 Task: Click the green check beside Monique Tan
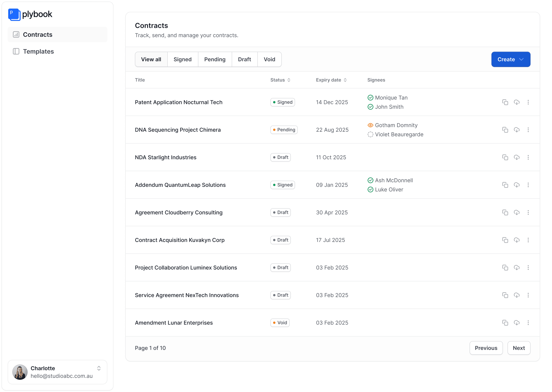pyautogui.click(x=370, y=98)
